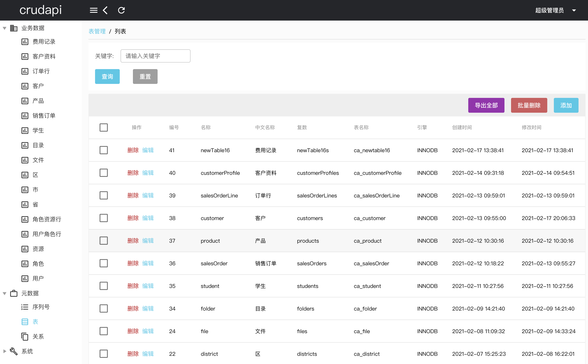Collapse the 业务数据 tree section
Viewport: 588px width, 364px height.
[x=4, y=28]
